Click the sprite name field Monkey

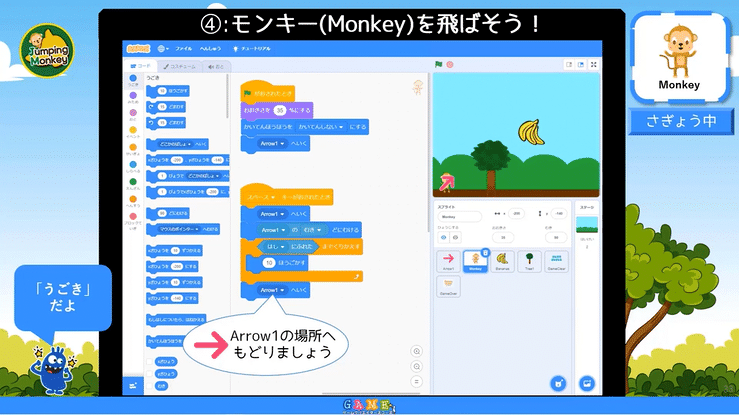[x=460, y=217]
